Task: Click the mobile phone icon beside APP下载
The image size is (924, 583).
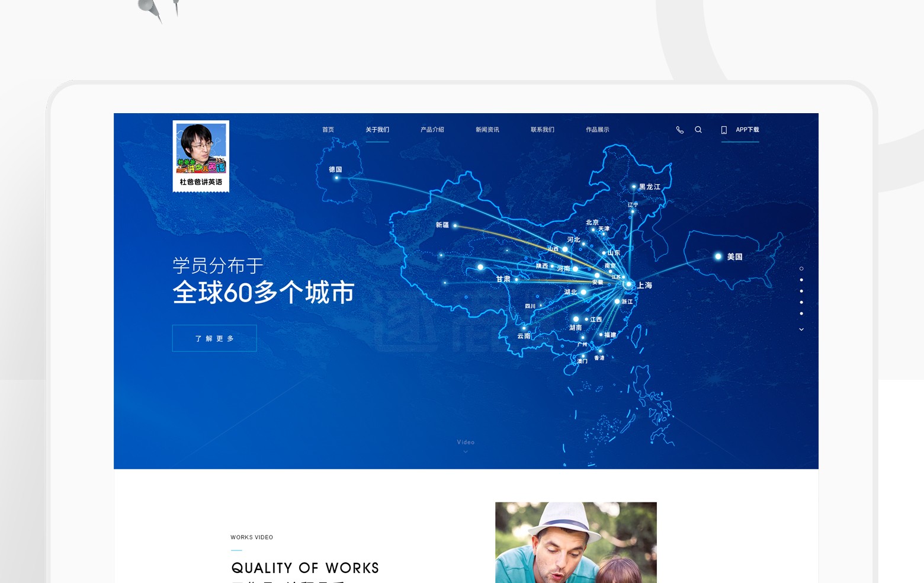Action: click(x=724, y=130)
